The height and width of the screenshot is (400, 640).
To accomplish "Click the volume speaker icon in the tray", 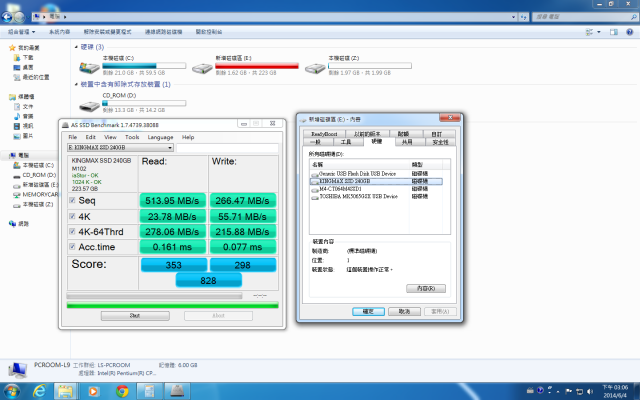I will tap(590, 391).
